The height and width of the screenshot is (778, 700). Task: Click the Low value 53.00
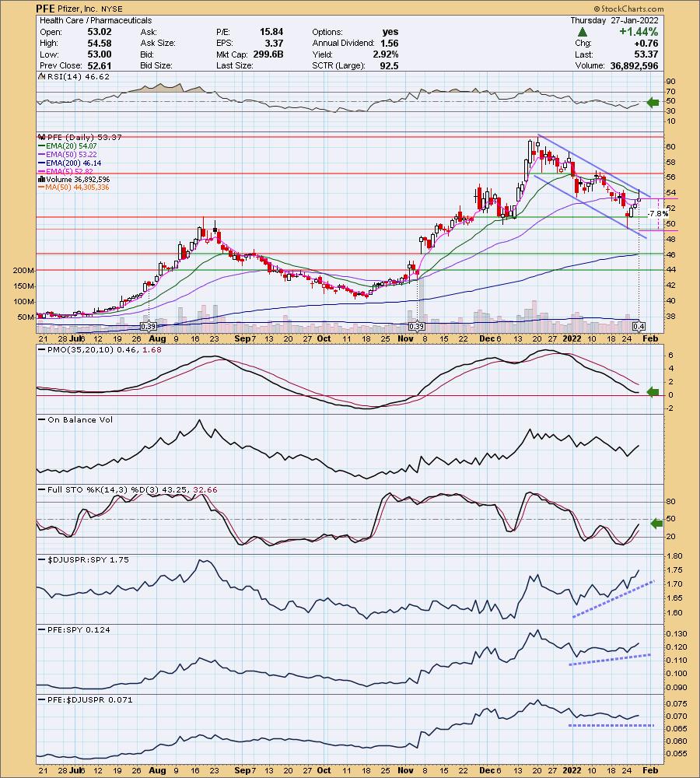100,54
